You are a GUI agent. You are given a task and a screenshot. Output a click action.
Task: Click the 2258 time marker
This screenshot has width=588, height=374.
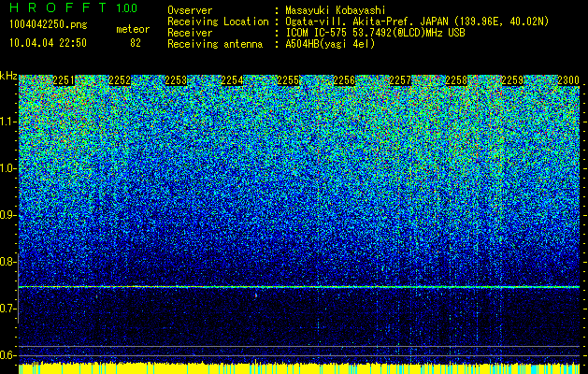click(456, 80)
